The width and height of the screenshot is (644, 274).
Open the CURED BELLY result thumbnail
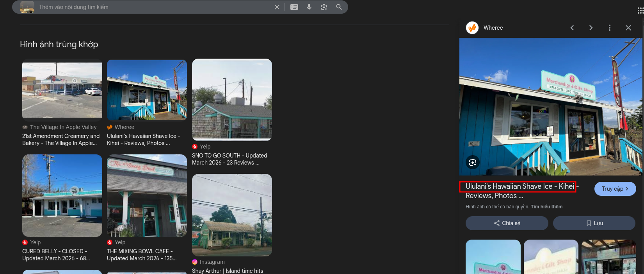[62, 195]
